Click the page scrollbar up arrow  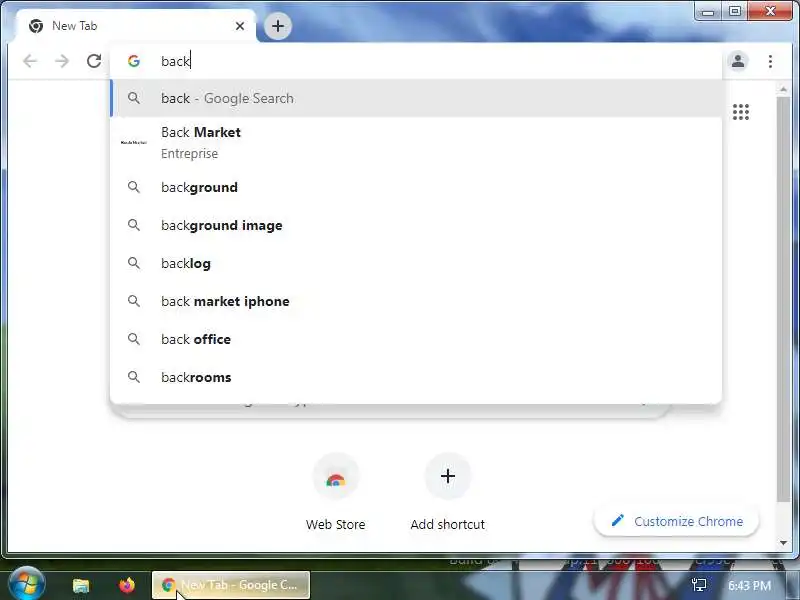click(x=783, y=89)
